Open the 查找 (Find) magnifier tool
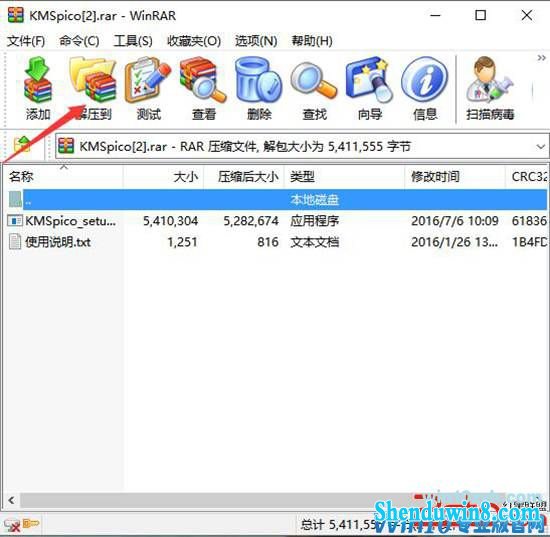 click(x=314, y=88)
